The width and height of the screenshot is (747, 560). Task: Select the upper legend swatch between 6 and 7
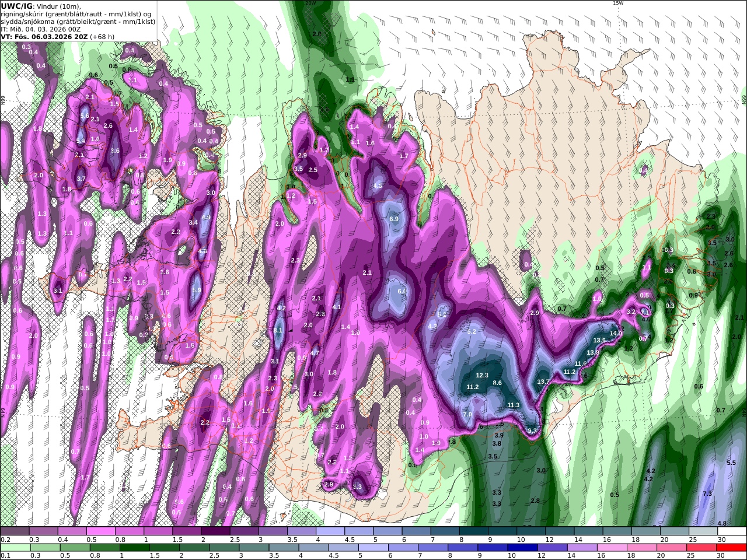[x=416, y=531]
